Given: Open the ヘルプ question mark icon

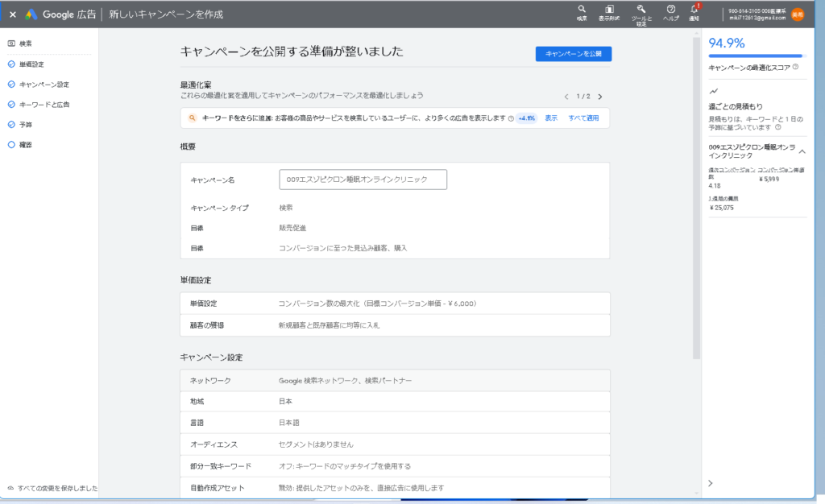Looking at the screenshot, I should click(x=671, y=13).
